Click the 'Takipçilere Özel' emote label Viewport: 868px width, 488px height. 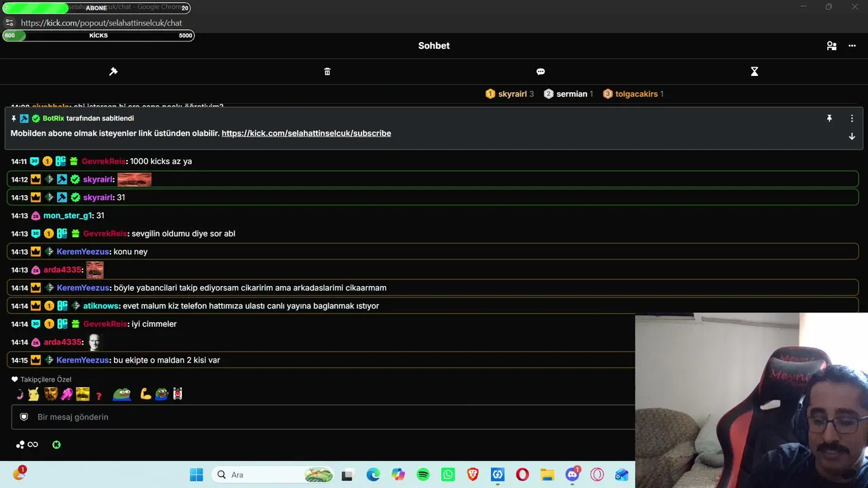(x=45, y=380)
